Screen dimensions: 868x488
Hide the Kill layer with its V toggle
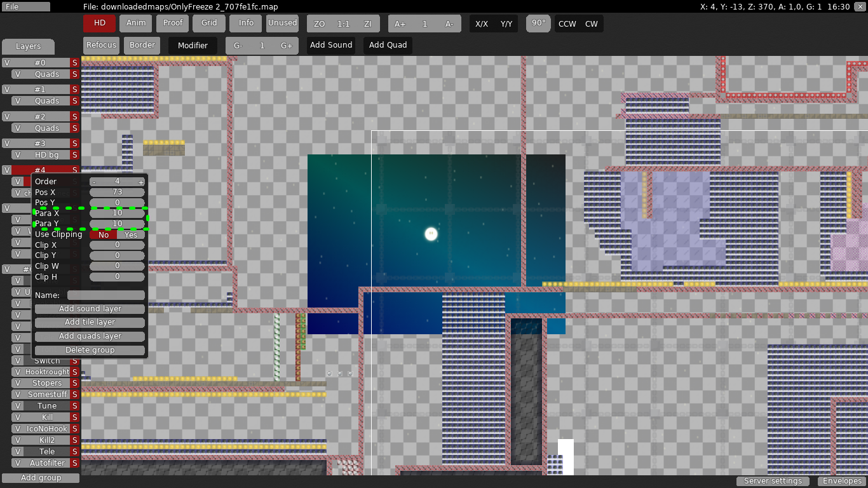coord(17,417)
